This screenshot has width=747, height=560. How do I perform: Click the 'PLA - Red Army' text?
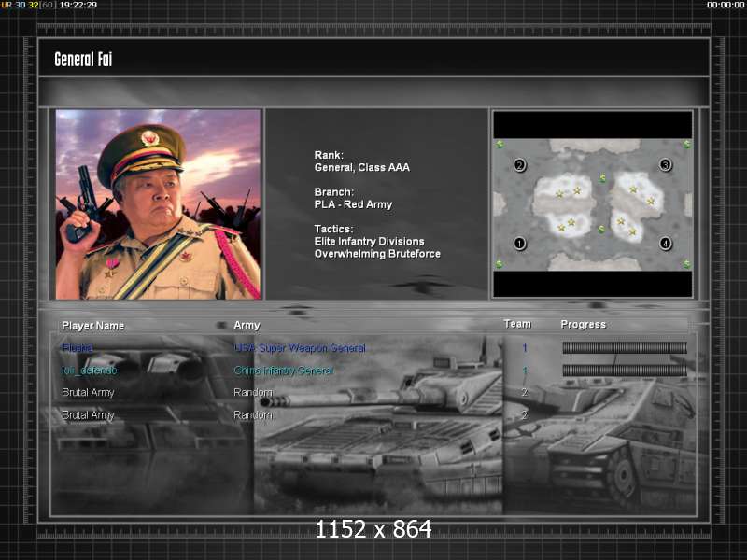(353, 204)
